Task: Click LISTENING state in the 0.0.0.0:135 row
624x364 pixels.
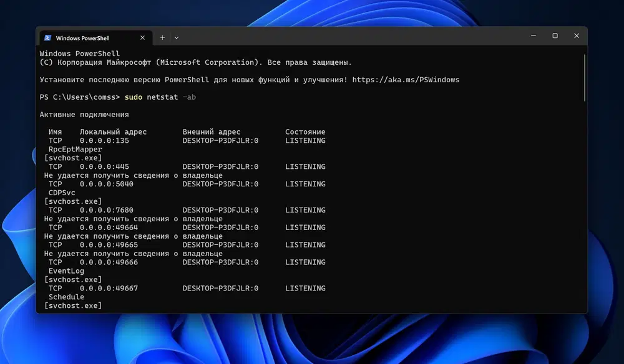Action: (x=305, y=140)
